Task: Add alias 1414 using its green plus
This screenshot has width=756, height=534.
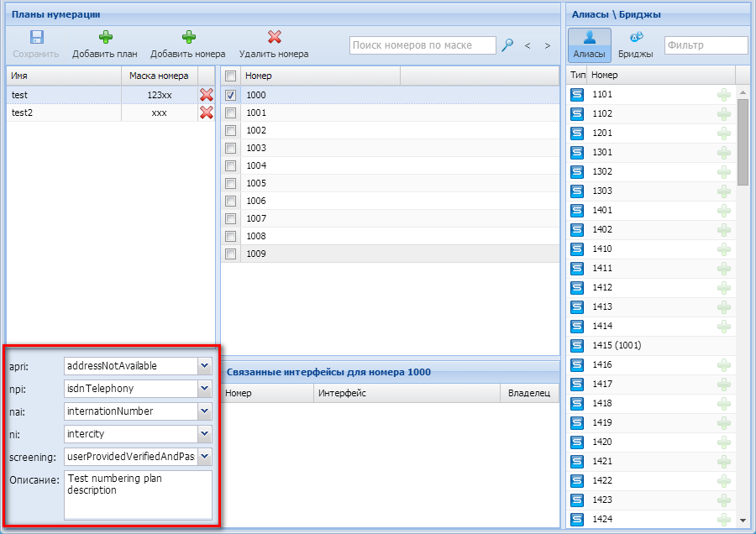Action: point(724,327)
